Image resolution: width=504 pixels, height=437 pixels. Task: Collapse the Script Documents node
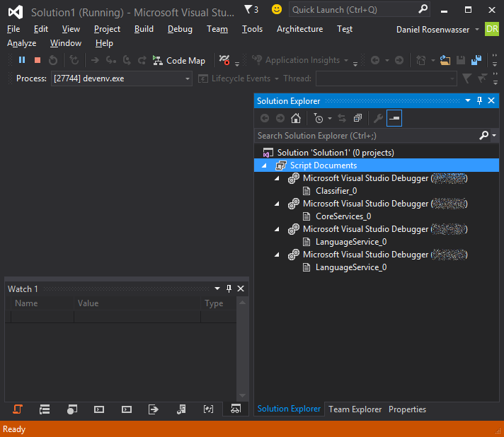pos(264,165)
